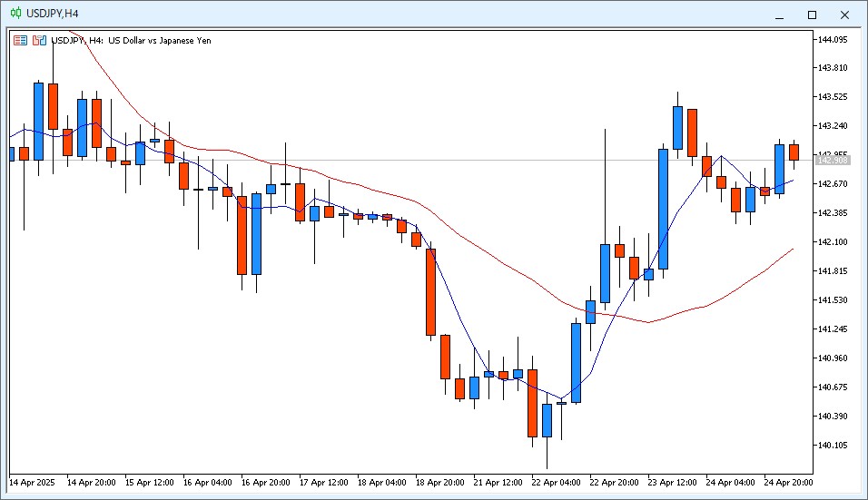Click the '21 Apr 12:00' time axis label
This screenshot has width=868, height=500.
[498, 482]
